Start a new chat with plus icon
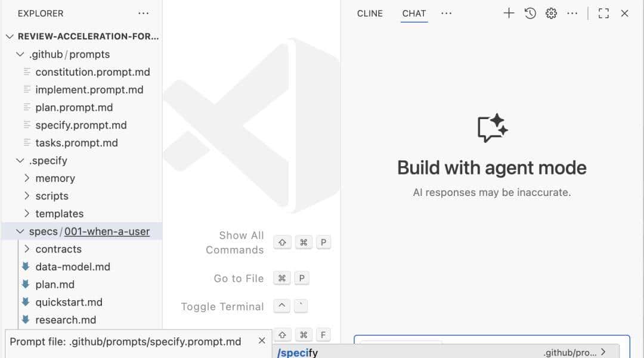The height and width of the screenshot is (358, 644). point(509,13)
